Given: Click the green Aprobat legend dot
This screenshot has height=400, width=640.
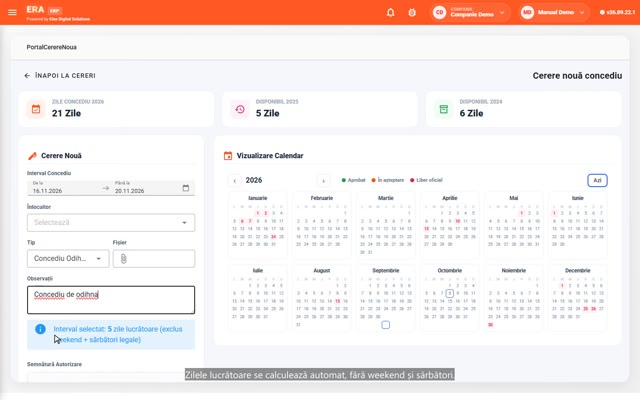Looking at the screenshot, I should (344, 180).
